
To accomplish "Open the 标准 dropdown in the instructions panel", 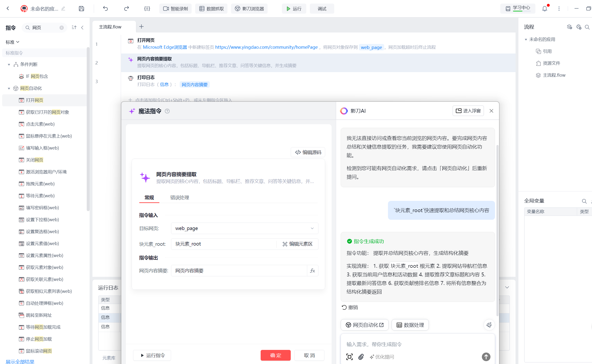I will (x=12, y=42).
